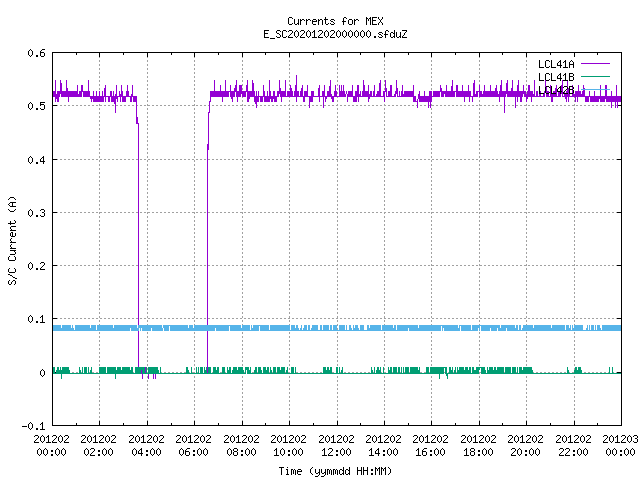Click the x-axis tick '201202 06:00'
The height and width of the screenshot is (480, 640).
click(193, 445)
